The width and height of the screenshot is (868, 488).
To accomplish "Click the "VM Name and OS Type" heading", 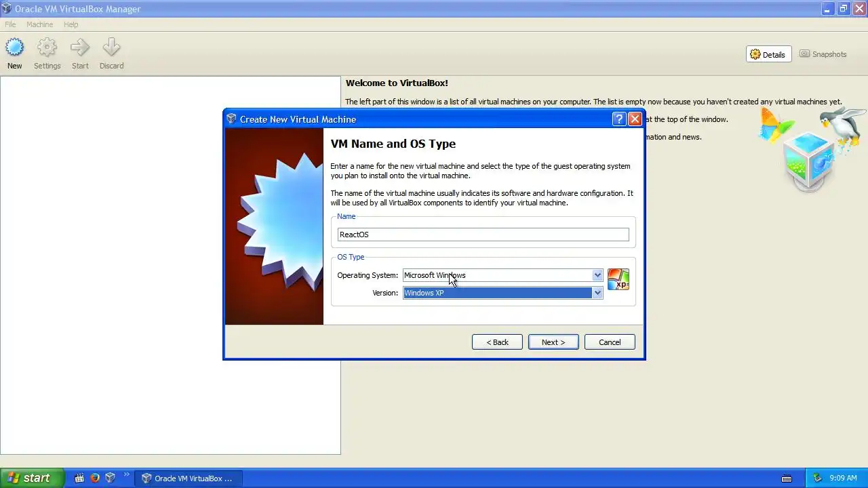I will tap(393, 144).
